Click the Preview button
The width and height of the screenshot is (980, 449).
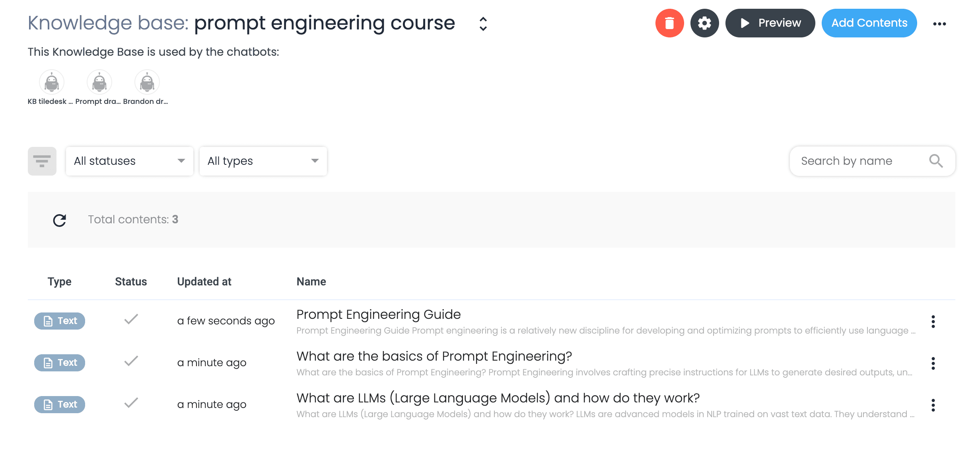click(x=770, y=23)
